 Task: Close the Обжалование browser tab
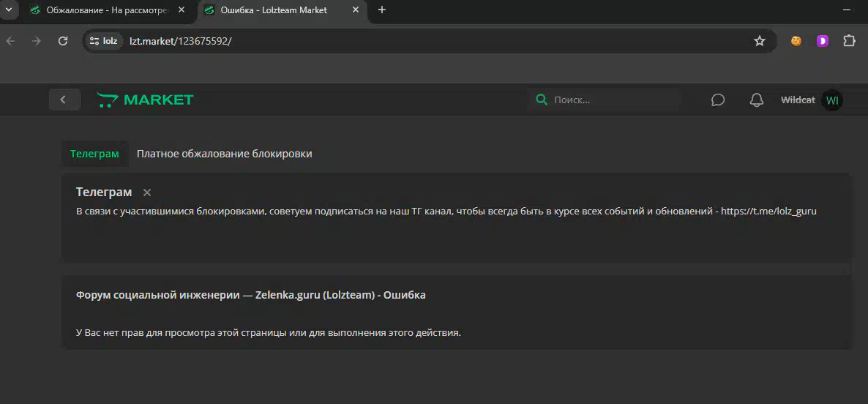182,10
